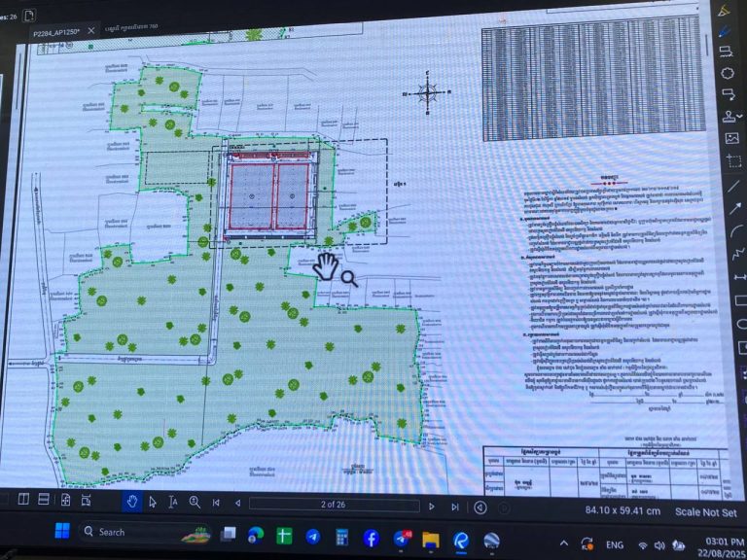Select the Pan hand tool
This screenshot has width=747, height=560.
pos(132,502)
